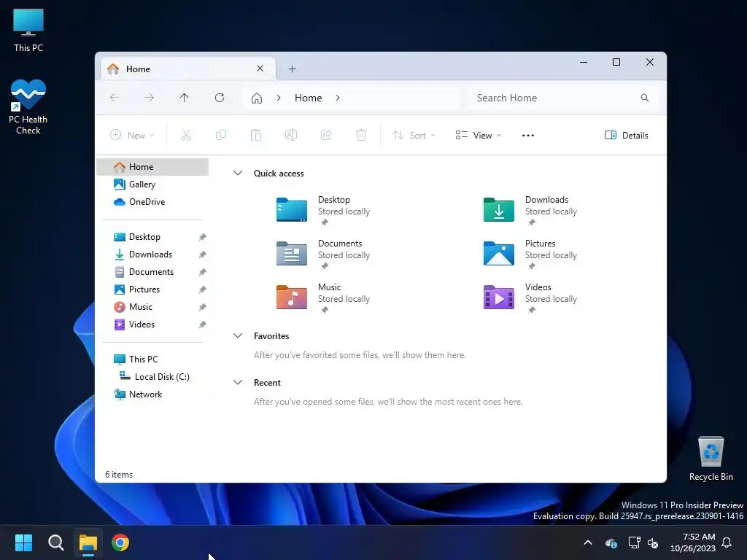This screenshot has width=747, height=560.
Task: Click the chevron after Home in the address bar
Action: 338,98
